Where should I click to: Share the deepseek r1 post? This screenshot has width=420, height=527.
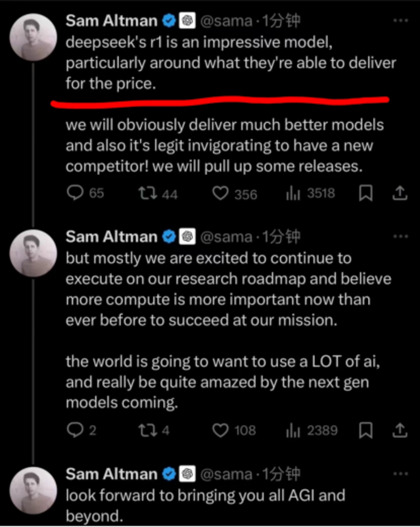[x=400, y=193]
